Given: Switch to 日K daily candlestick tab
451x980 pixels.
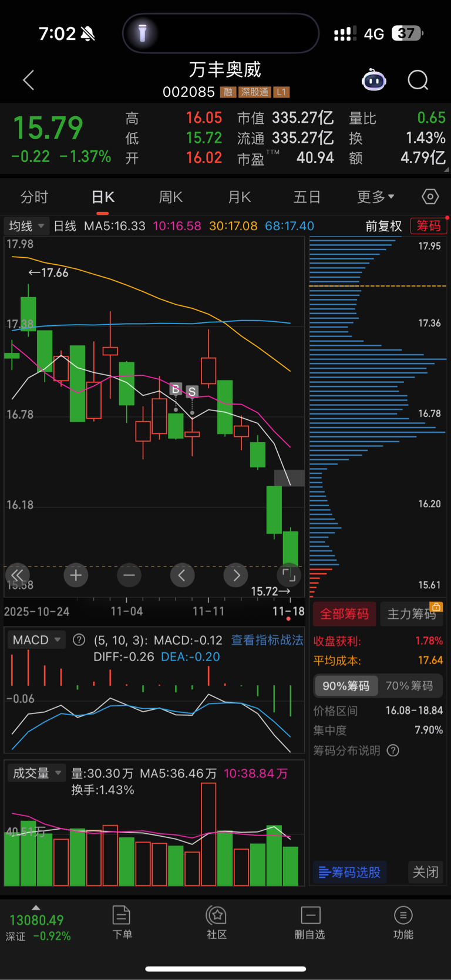Looking at the screenshot, I should (103, 197).
